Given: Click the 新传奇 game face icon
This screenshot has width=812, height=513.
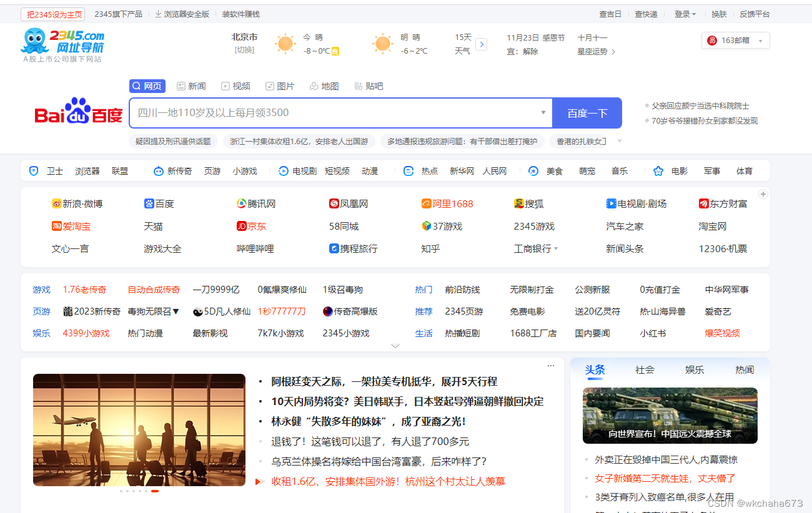Looking at the screenshot, I should click(x=159, y=171).
